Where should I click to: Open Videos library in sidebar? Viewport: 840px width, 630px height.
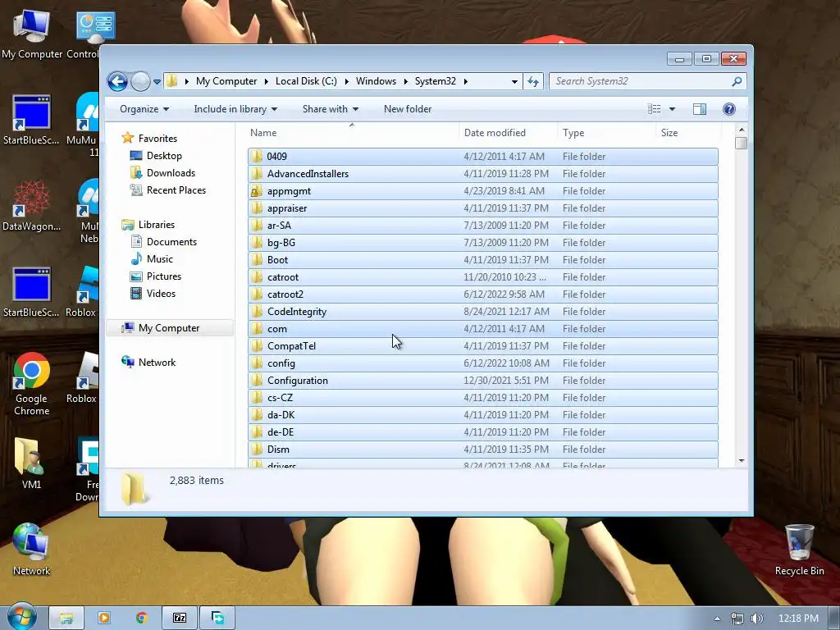click(x=161, y=293)
